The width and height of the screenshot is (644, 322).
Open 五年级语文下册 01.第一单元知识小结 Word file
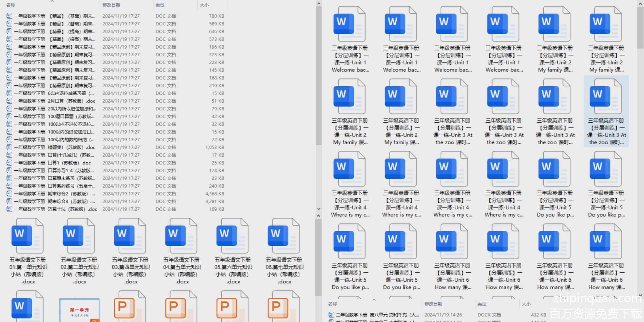tap(27, 237)
